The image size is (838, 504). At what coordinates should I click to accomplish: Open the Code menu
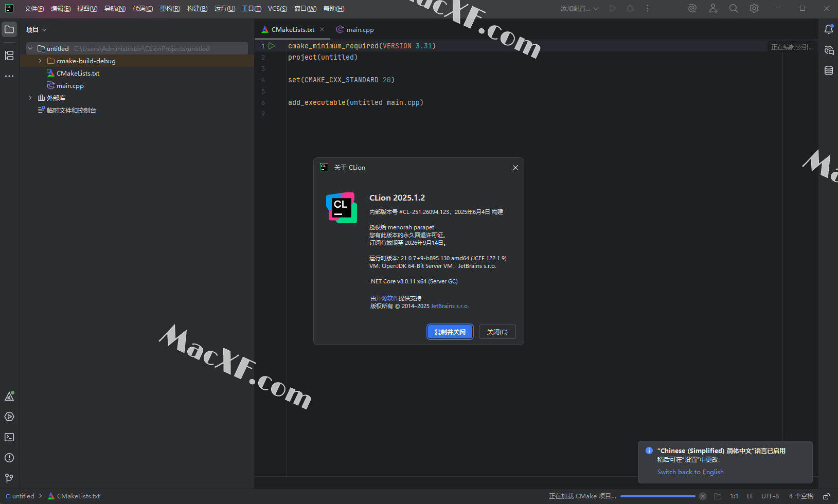tap(142, 8)
